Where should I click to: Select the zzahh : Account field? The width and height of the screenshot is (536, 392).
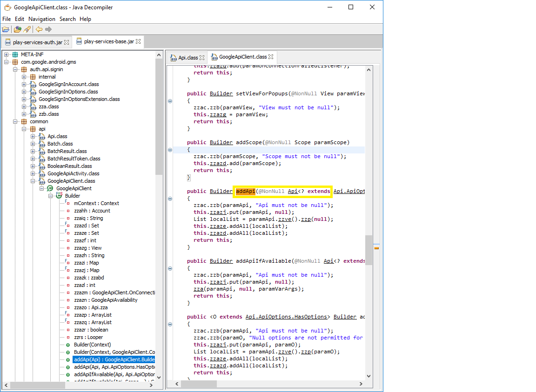pyautogui.click(x=92, y=211)
